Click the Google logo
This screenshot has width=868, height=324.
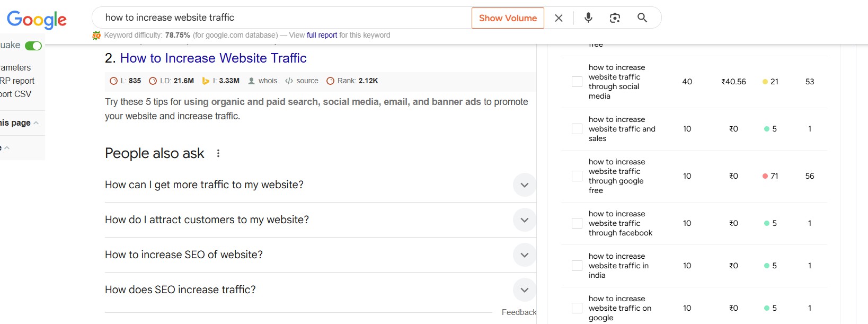click(x=37, y=20)
